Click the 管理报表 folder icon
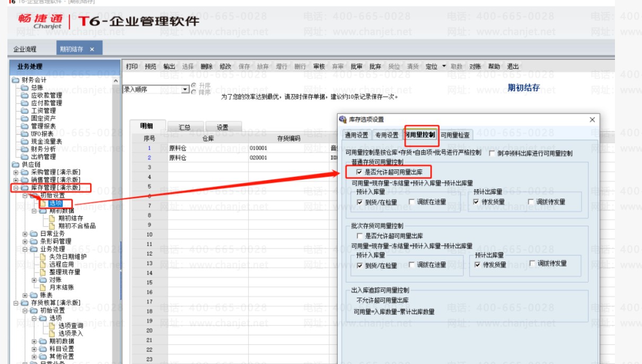This screenshot has width=642, height=364. click(x=25, y=126)
